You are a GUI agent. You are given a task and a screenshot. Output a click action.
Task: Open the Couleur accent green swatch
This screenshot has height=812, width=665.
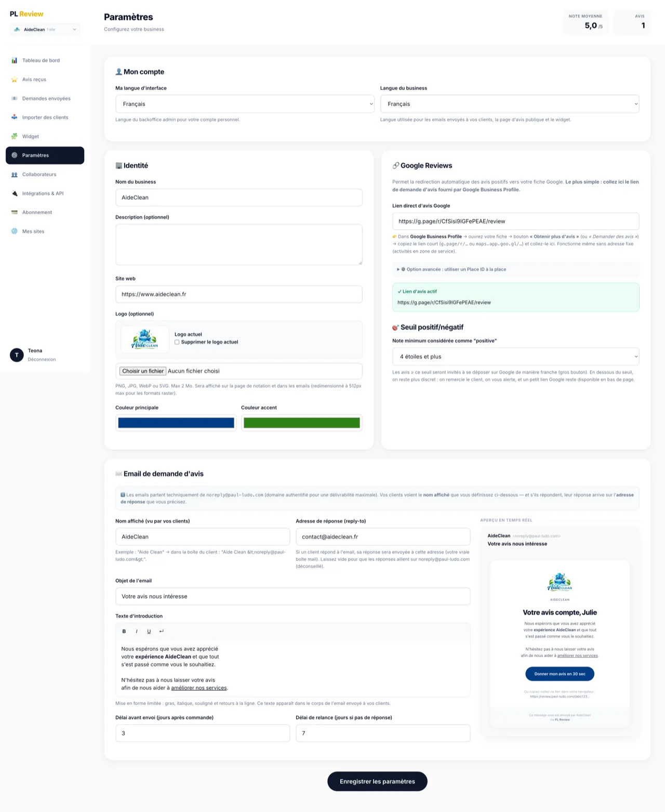(x=302, y=423)
